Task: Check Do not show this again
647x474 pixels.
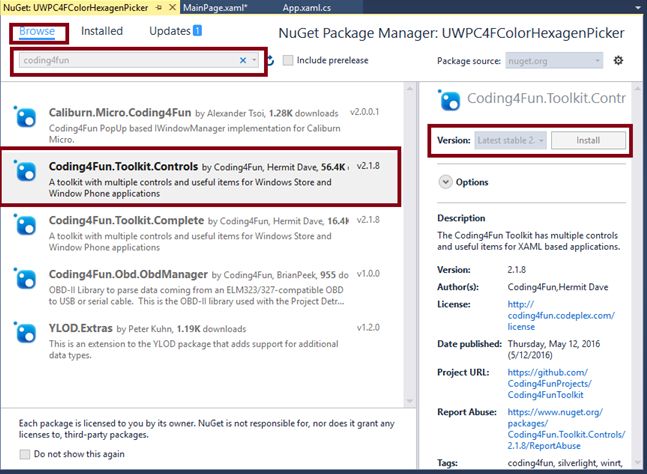Action: 25,454
